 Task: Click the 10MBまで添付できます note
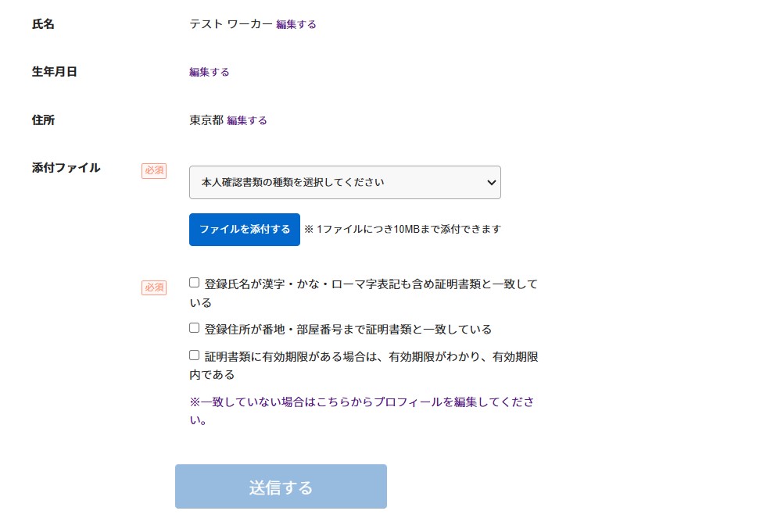(403, 230)
